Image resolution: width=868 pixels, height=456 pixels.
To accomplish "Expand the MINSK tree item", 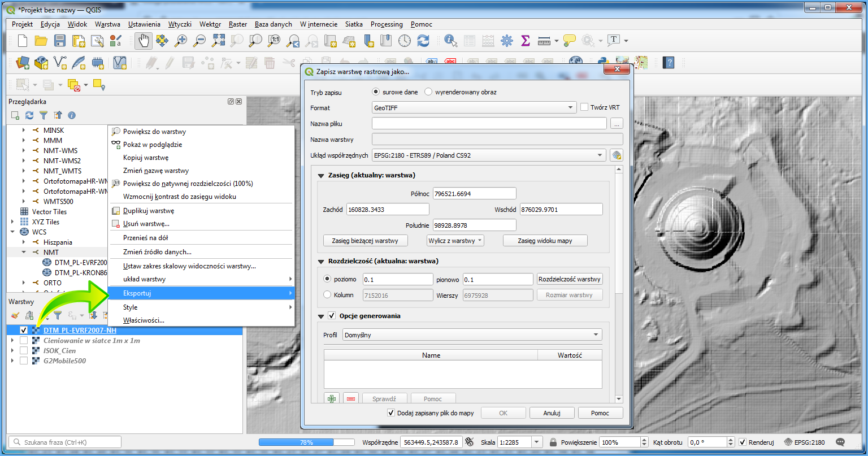I will click(x=24, y=130).
